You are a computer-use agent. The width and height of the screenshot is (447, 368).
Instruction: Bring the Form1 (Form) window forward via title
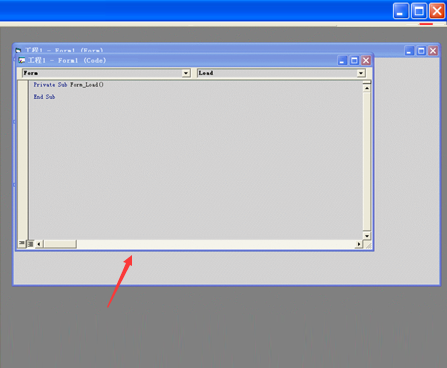coord(64,50)
